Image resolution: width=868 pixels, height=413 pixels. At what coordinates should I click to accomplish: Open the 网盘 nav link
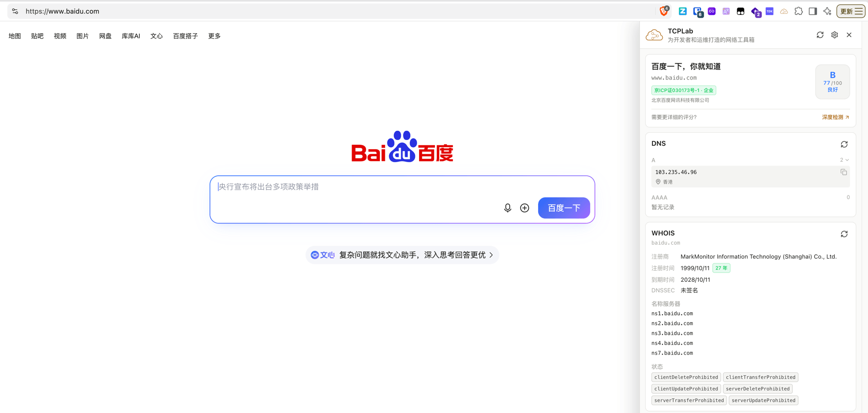(x=105, y=36)
